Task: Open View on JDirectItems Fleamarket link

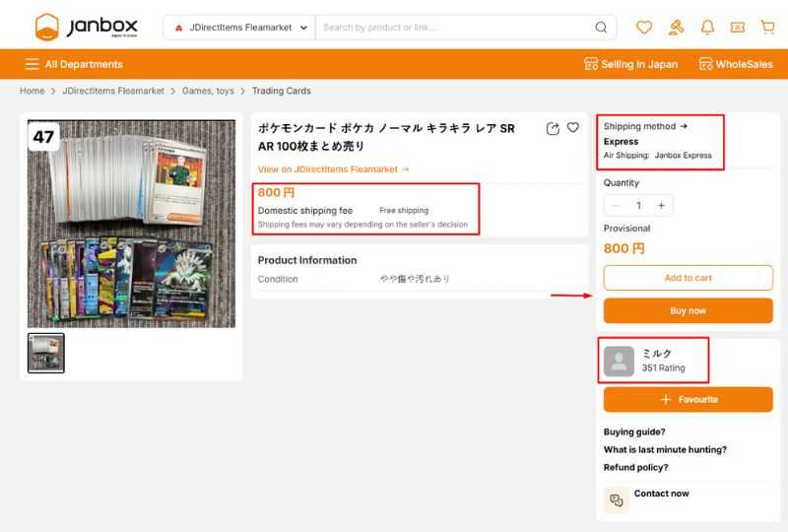Action: 333,169
